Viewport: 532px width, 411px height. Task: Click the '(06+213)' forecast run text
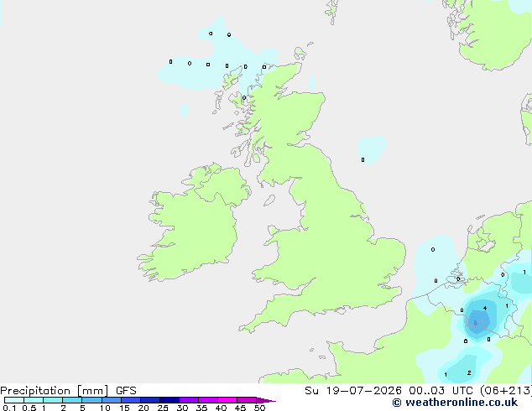pos(506,391)
